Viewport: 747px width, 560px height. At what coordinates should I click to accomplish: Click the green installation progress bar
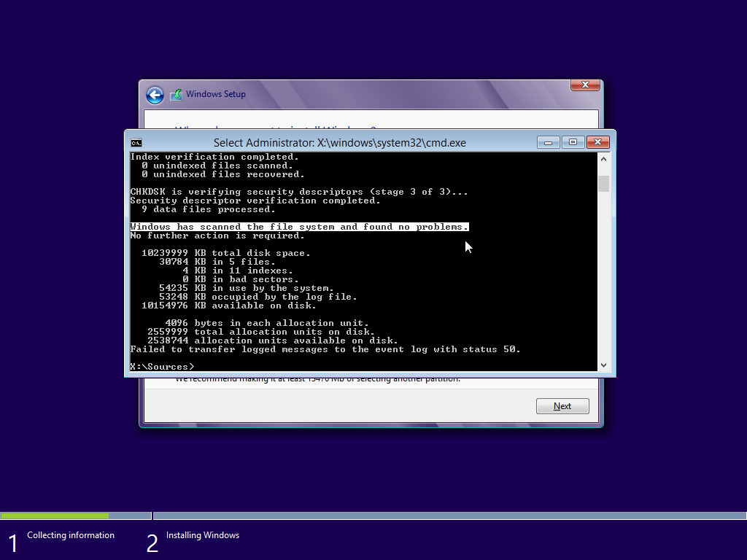pyautogui.click(x=55, y=516)
